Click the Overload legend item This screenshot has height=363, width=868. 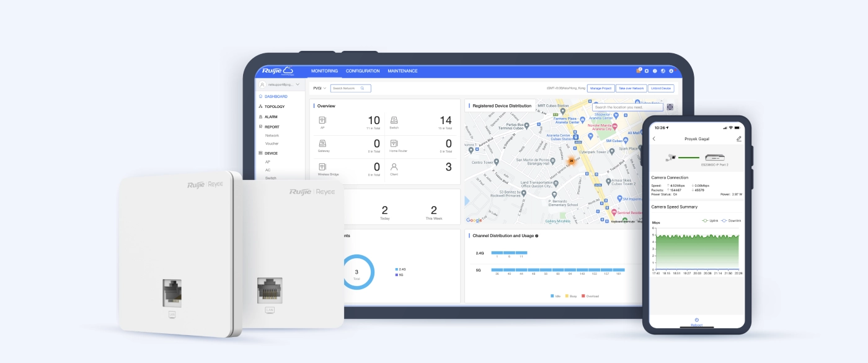pyautogui.click(x=590, y=296)
